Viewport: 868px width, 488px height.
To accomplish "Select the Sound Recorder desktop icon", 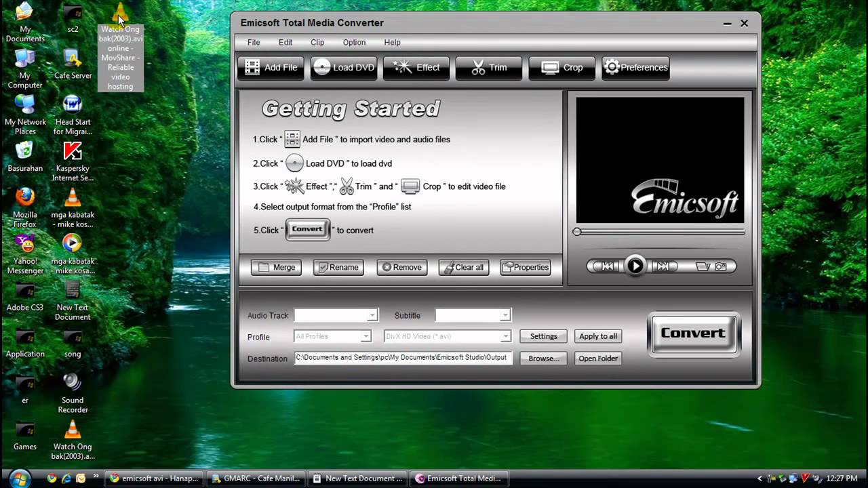I will pyautogui.click(x=73, y=393).
